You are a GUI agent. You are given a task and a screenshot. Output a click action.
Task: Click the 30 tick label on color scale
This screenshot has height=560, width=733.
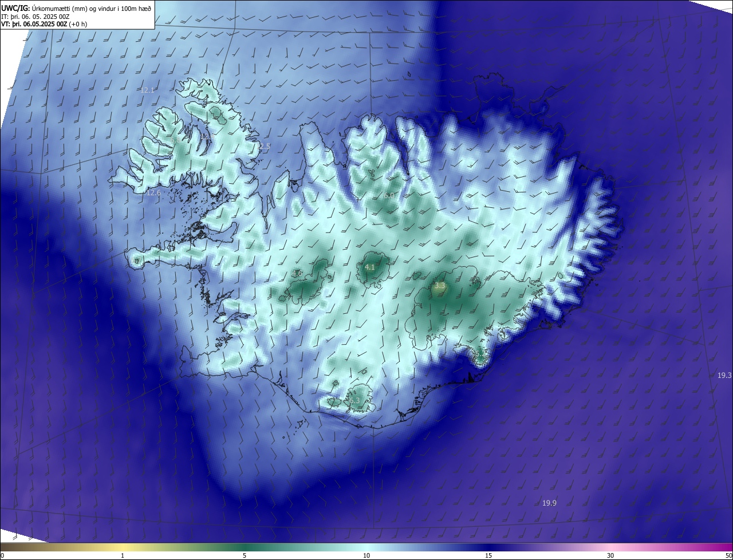pyautogui.click(x=610, y=555)
